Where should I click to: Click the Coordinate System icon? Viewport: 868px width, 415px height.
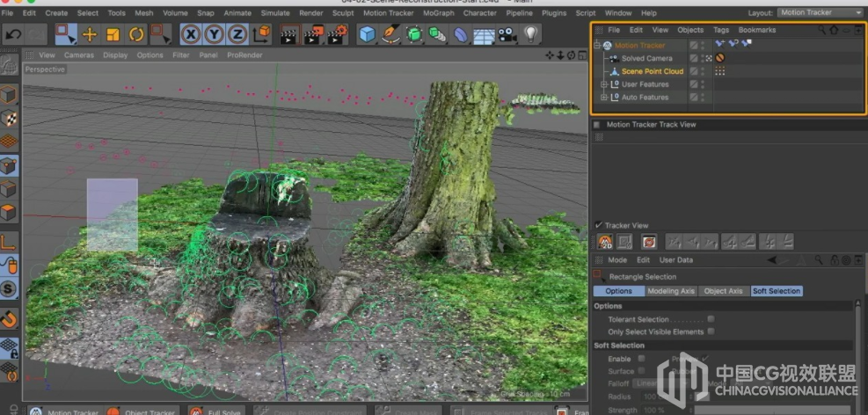click(x=261, y=35)
